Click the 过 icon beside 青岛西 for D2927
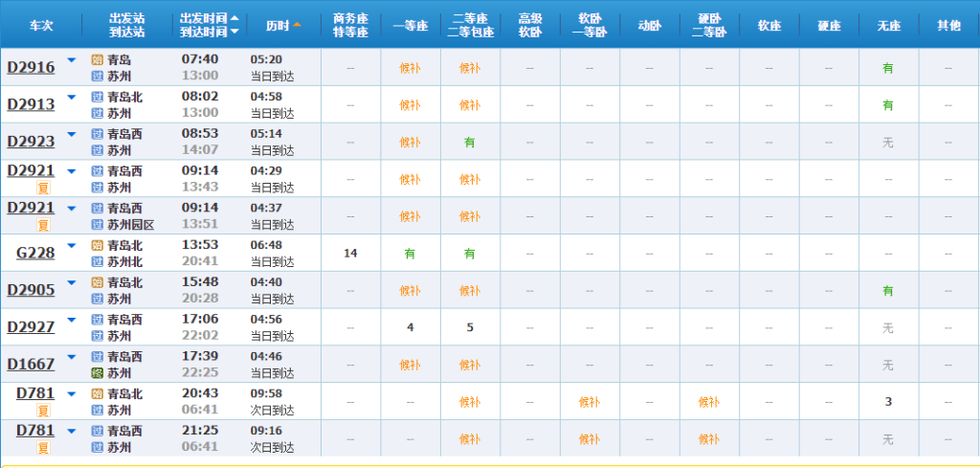 pyautogui.click(x=97, y=320)
